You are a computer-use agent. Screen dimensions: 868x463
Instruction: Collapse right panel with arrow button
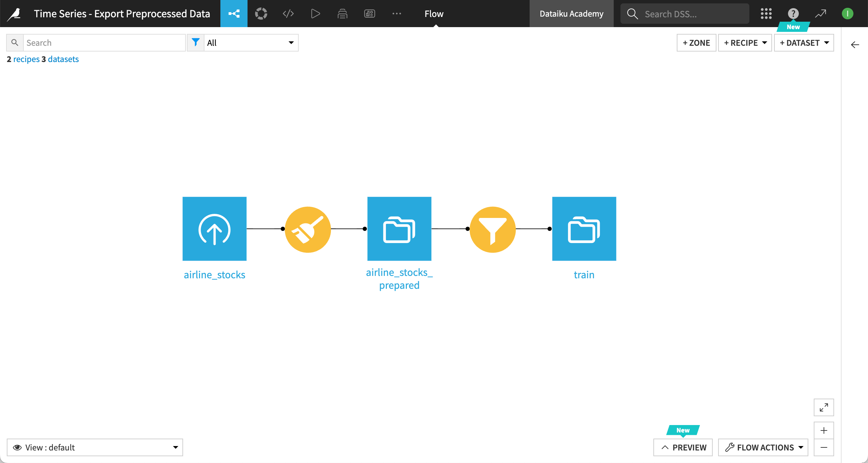[855, 45]
